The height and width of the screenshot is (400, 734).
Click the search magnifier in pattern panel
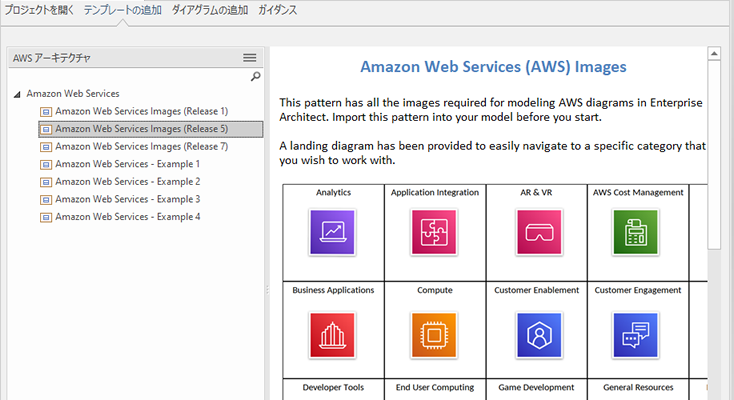[256, 76]
